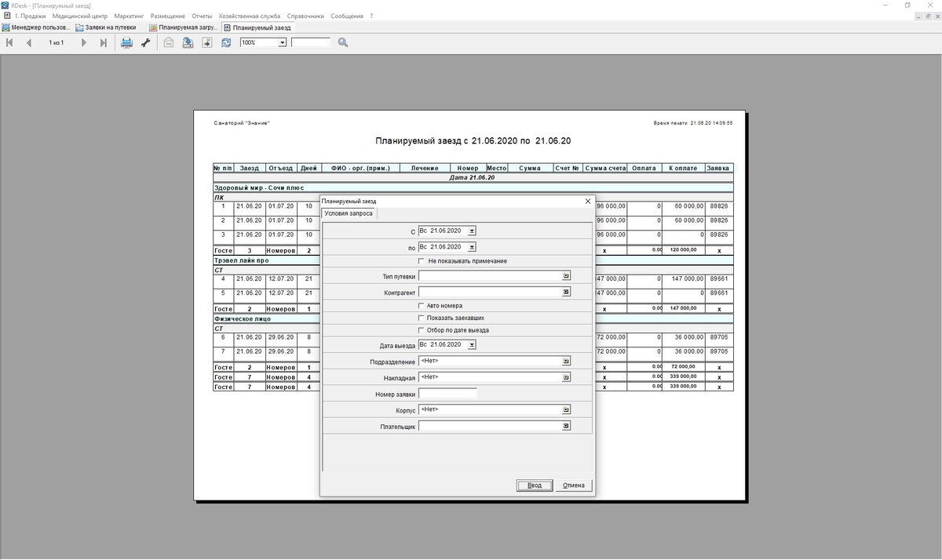This screenshot has width=942, height=560.
Task: Jump to last report page
Action: tap(104, 43)
